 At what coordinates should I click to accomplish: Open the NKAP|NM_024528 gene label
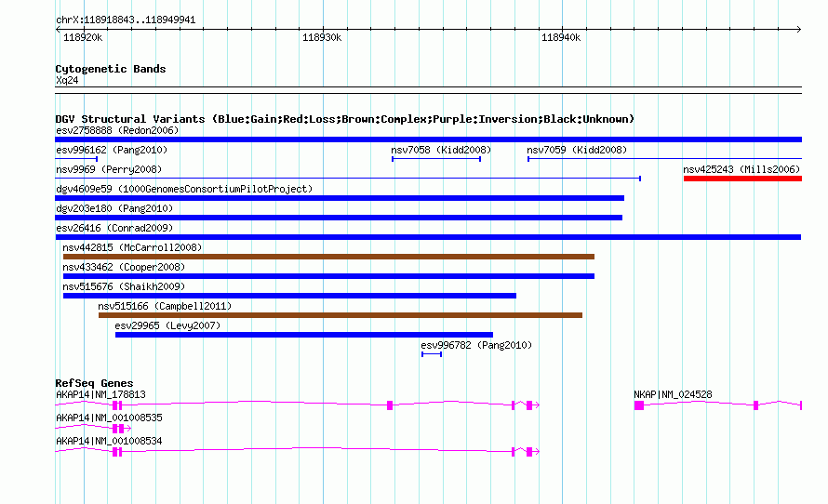pyautogui.click(x=673, y=394)
